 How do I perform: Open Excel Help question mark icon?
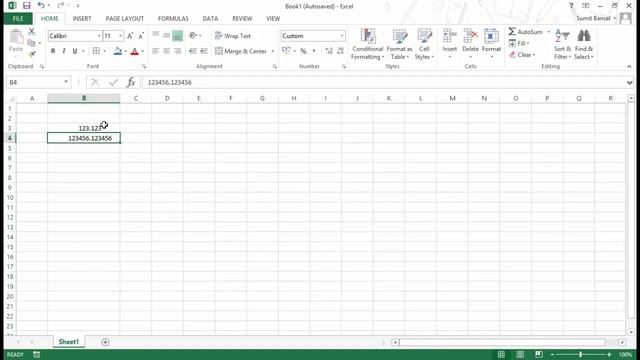(x=571, y=6)
